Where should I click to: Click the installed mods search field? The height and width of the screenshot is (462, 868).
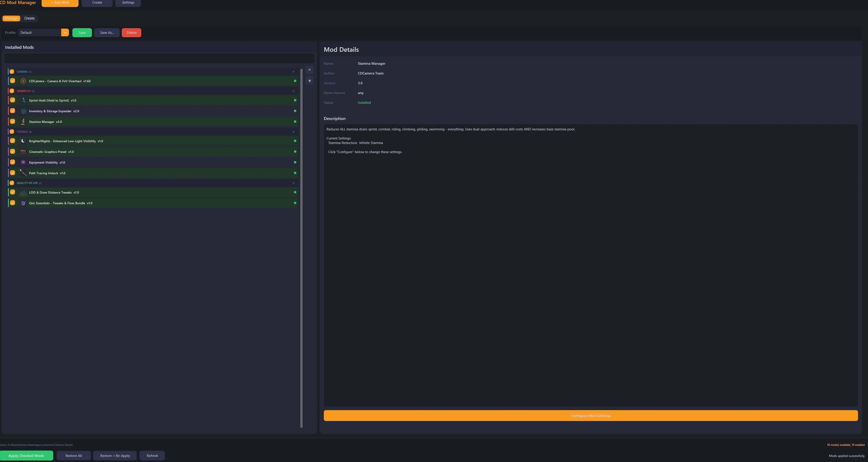(159, 58)
